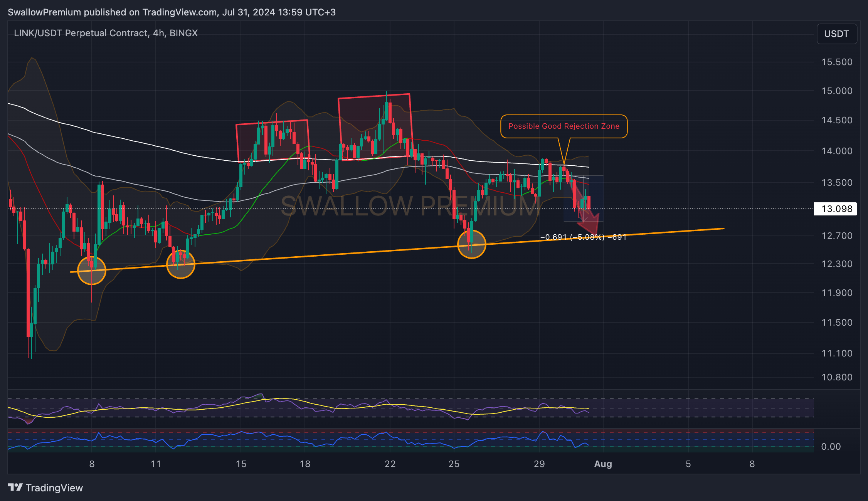Click the -0.691 (-5.08%) measurement label
The image size is (868, 501).
(x=584, y=237)
